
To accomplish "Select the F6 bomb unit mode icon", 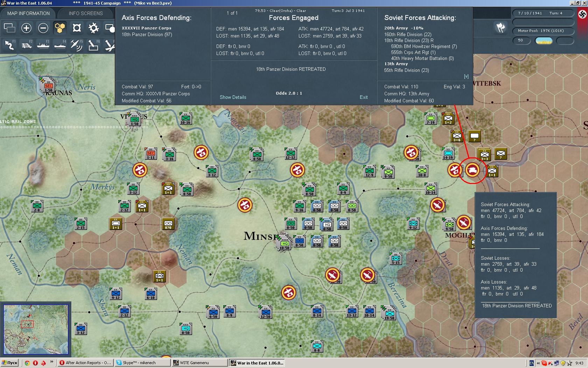I will point(93,45).
